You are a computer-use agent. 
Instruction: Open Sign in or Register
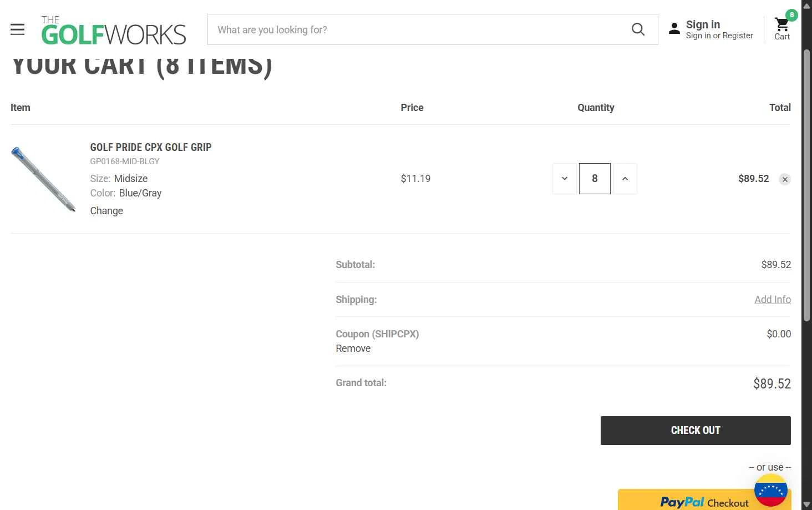tap(719, 36)
